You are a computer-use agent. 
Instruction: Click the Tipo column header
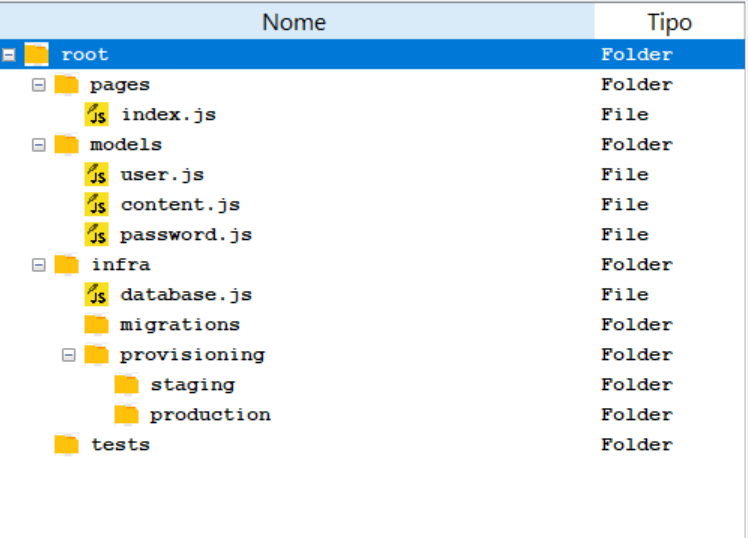(x=669, y=22)
